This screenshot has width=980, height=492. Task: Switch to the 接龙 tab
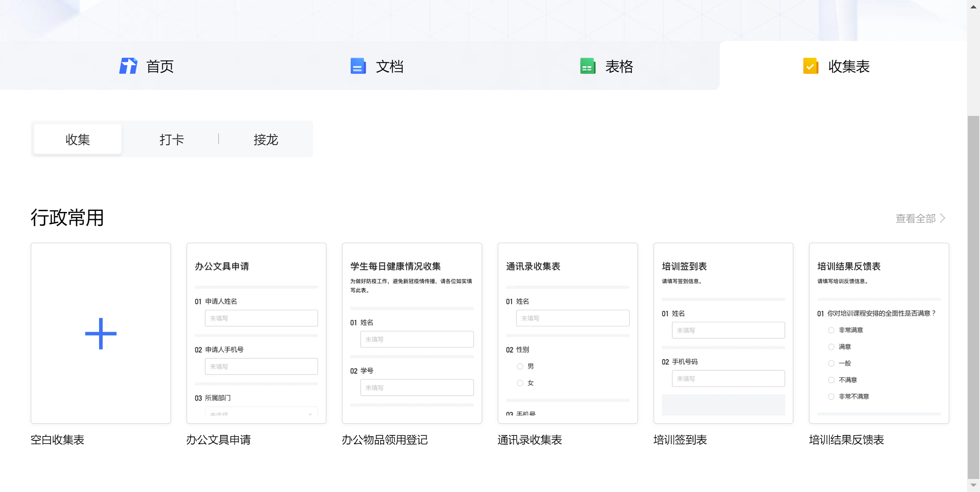(x=266, y=139)
